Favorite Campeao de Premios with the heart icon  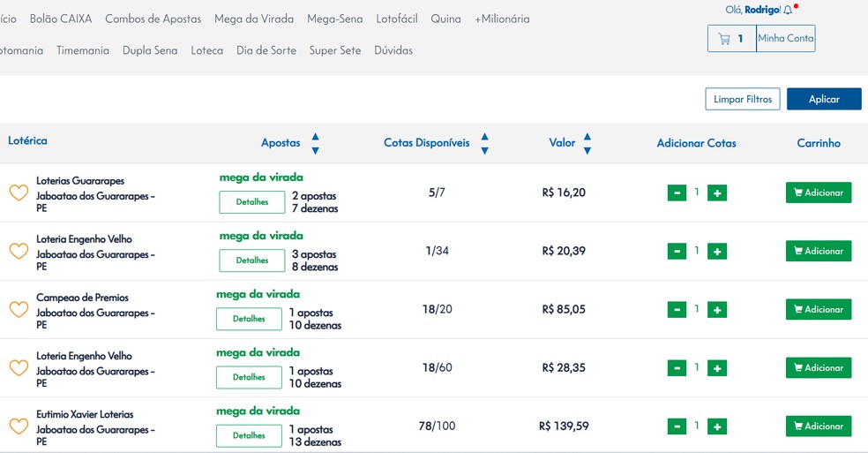coord(19,309)
